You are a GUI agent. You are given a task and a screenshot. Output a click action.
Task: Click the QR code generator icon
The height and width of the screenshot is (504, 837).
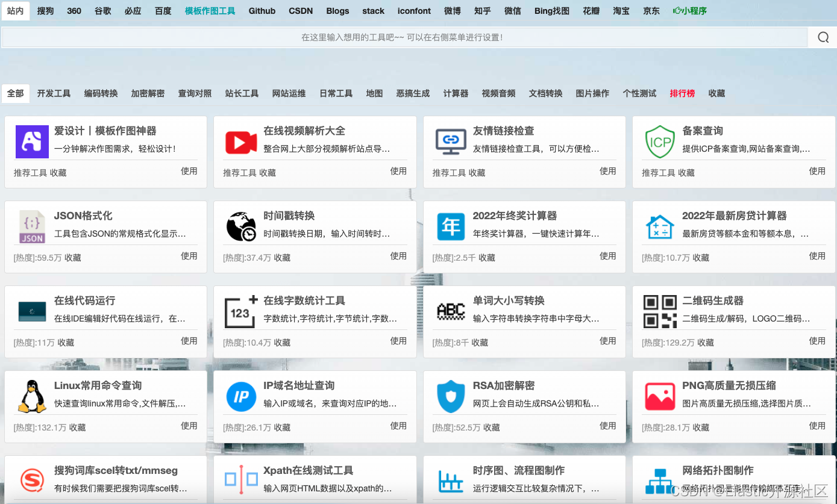click(660, 312)
